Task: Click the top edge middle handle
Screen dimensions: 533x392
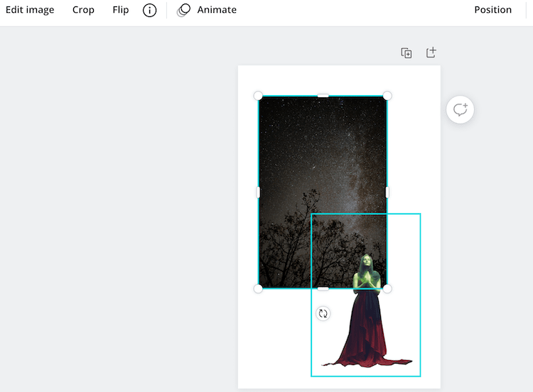Action: (x=323, y=96)
